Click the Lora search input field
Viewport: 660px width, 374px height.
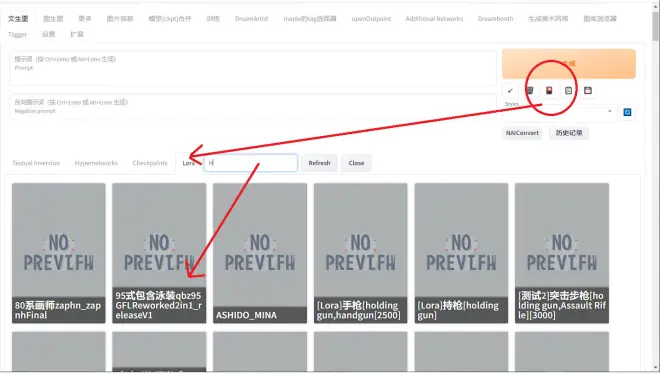pos(251,163)
